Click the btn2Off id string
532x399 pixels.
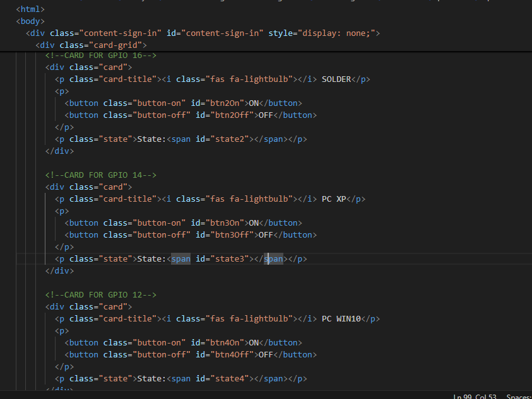[x=232, y=115]
